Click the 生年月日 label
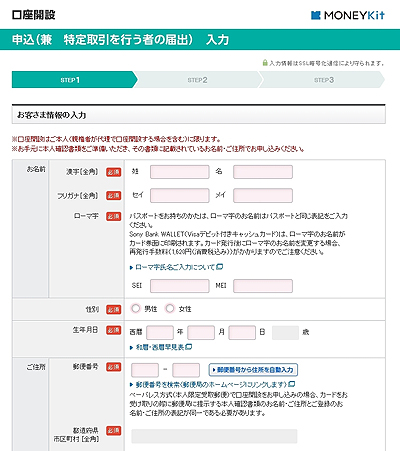Viewport: 400px width, 451px height. pos(85,330)
